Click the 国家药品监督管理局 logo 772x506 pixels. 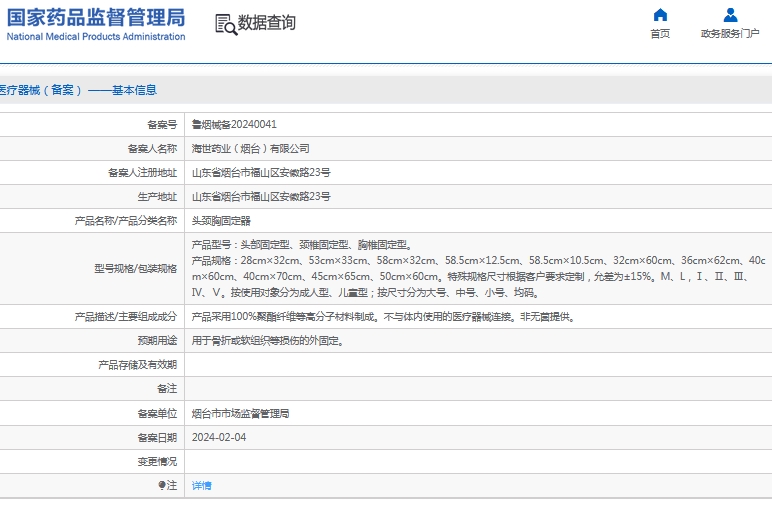(x=96, y=17)
